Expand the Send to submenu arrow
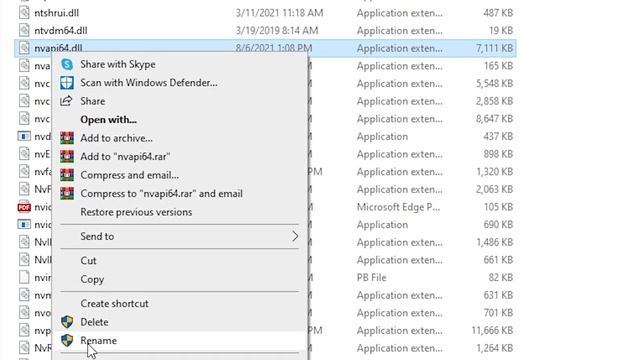The width and height of the screenshot is (640, 360). [x=295, y=236]
